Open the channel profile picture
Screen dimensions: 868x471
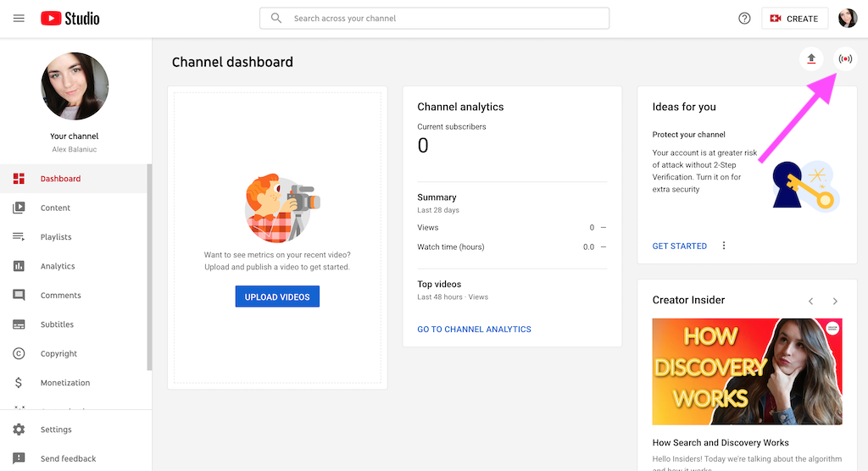pos(75,86)
